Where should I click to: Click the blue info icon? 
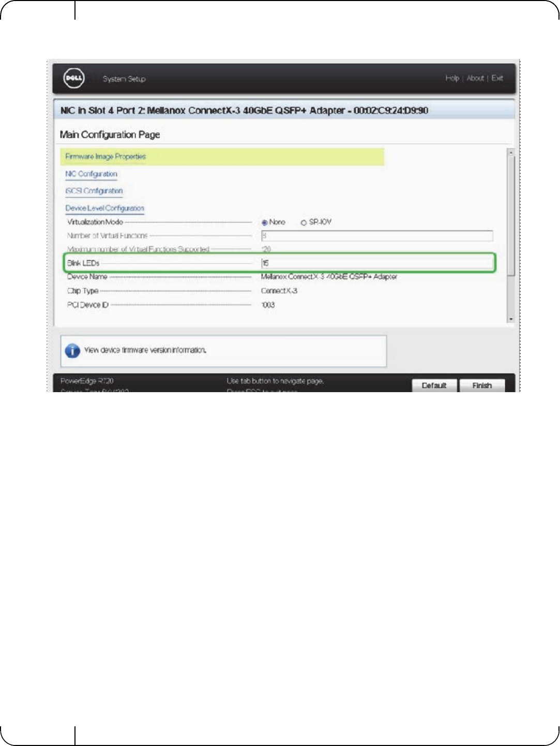(x=72, y=351)
